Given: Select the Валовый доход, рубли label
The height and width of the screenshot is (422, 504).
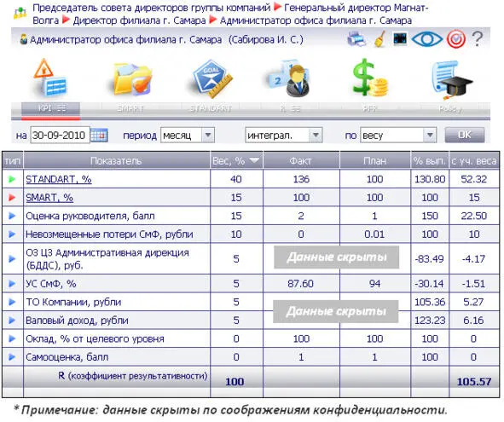Looking at the screenshot, I should [x=77, y=320].
